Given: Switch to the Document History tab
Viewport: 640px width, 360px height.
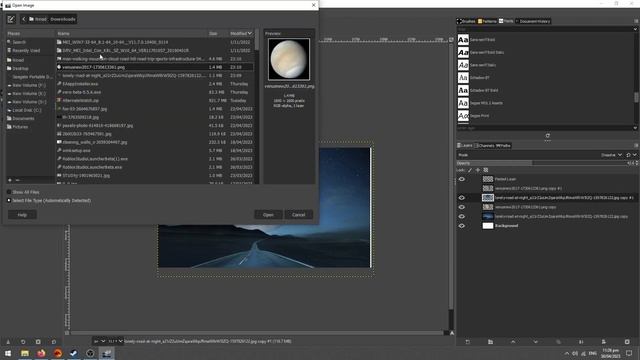Looking at the screenshot, I should 533,21.
